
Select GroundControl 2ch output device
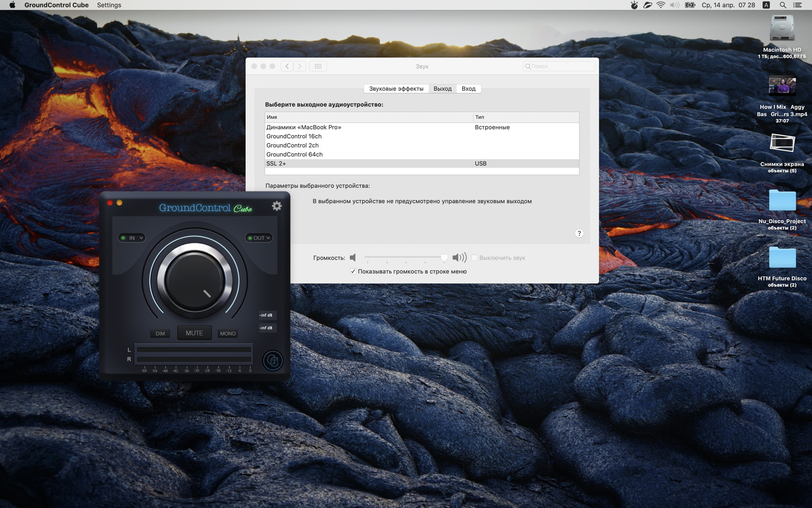coord(422,145)
